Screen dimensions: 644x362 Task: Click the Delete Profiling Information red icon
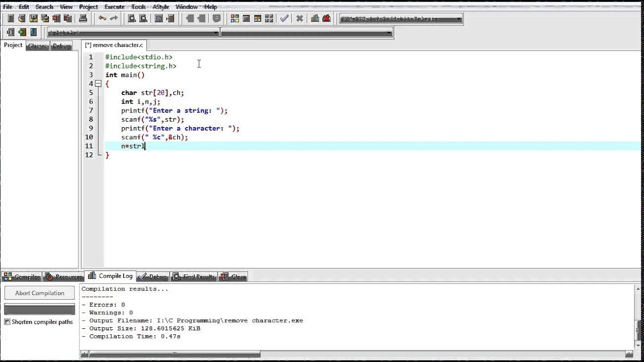point(327,19)
